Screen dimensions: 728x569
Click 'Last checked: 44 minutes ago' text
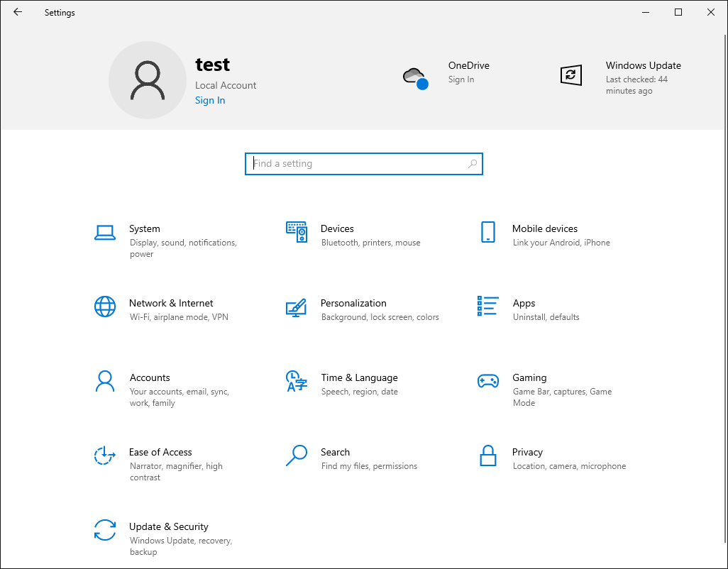coord(636,85)
